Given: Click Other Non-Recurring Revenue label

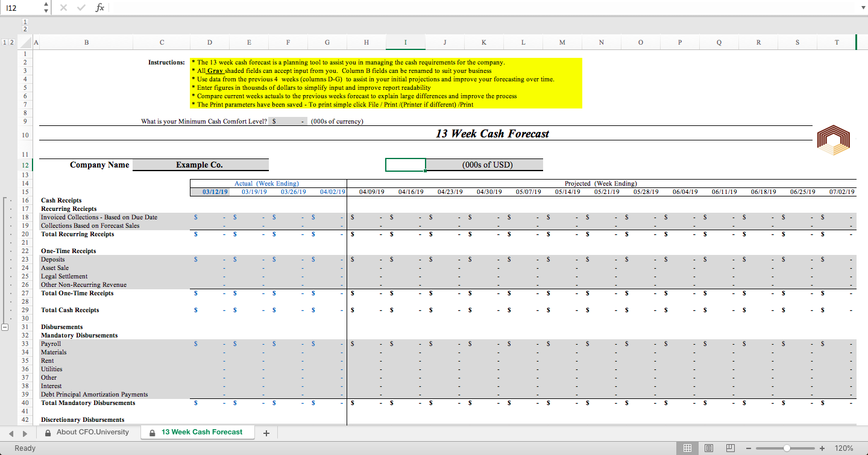Looking at the screenshot, I should click(83, 284).
